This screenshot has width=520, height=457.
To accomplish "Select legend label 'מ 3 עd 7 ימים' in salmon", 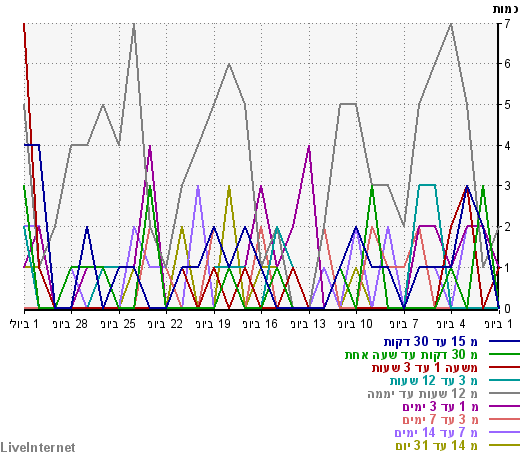I will (440, 420).
